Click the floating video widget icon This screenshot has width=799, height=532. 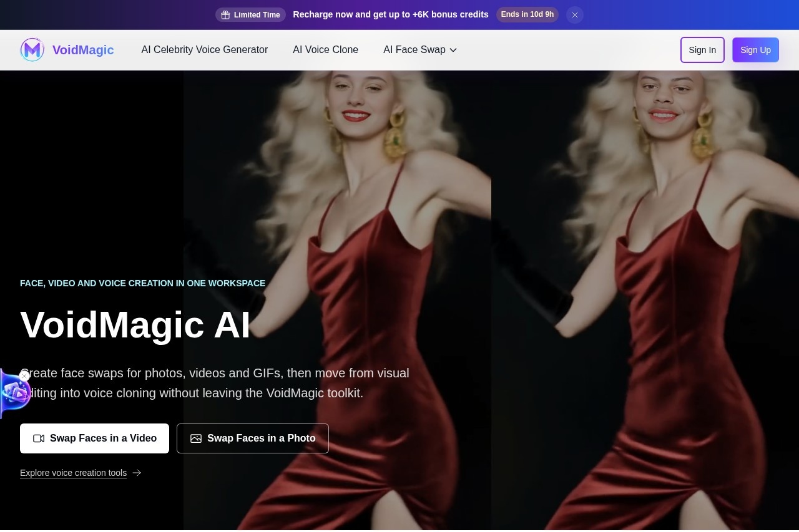point(14,394)
